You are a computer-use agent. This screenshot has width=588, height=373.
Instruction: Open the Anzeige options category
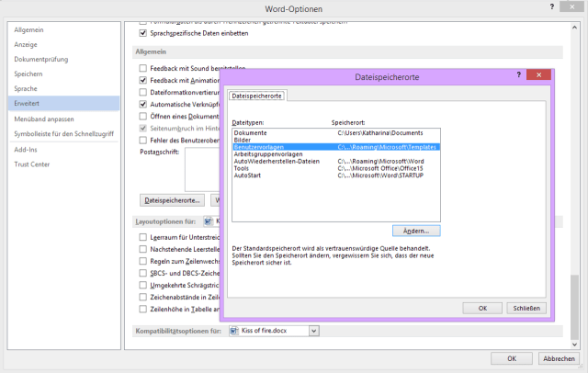tap(25, 44)
